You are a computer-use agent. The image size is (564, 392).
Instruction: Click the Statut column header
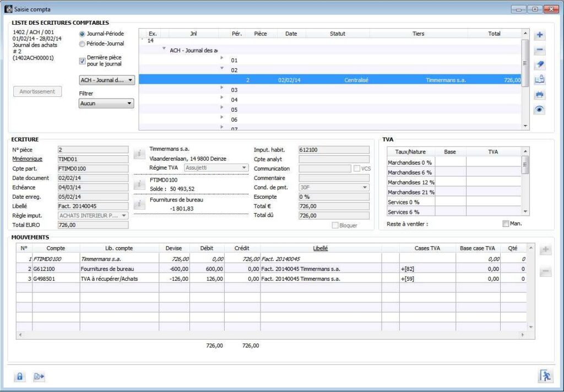pos(338,34)
